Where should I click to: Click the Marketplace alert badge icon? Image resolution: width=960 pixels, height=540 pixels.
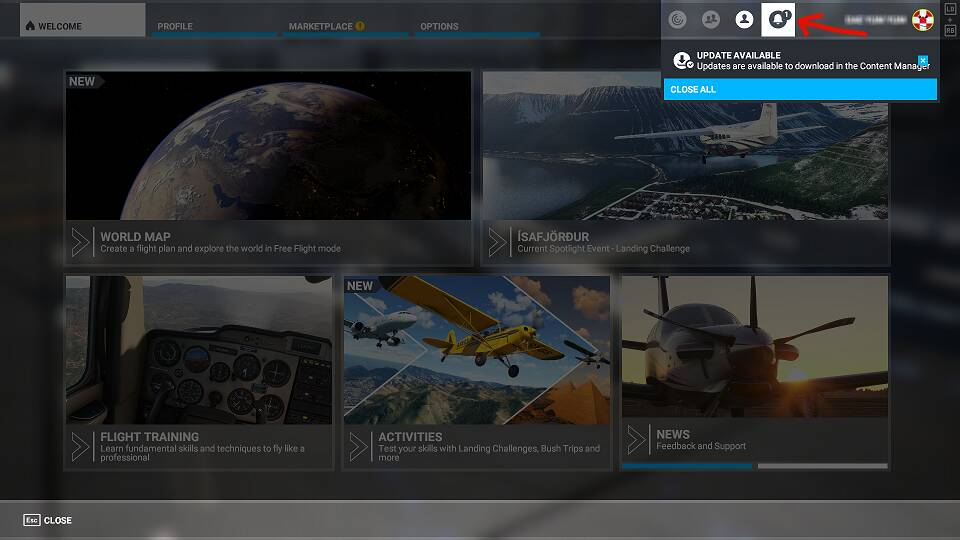click(360, 26)
